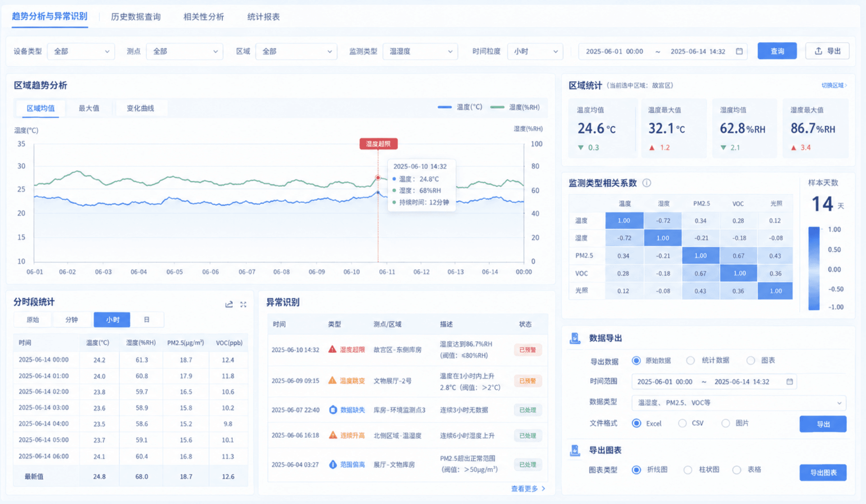This screenshot has height=504, width=866.
Task: Select 图表 export data radio button
Action: pyautogui.click(x=751, y=361)
